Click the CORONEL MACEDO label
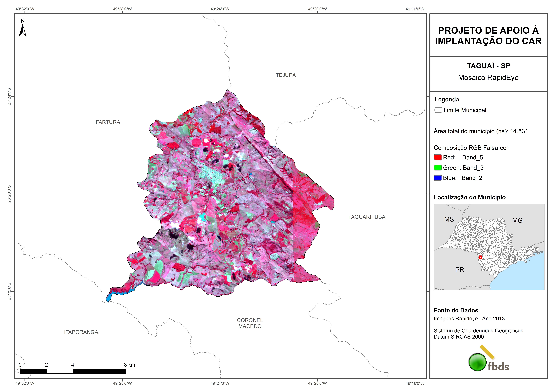555x392 pixels. pos(250,323)
